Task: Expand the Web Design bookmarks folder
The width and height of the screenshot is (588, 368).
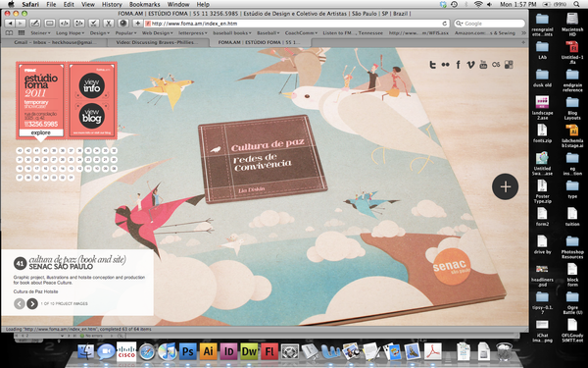Action: (x=157, y=33)
